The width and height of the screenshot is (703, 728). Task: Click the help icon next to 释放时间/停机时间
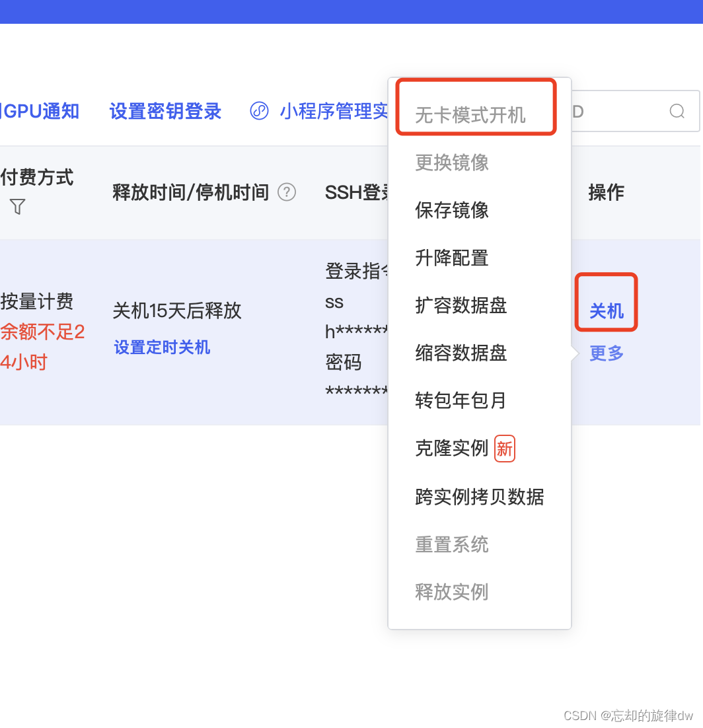point(287,192)
